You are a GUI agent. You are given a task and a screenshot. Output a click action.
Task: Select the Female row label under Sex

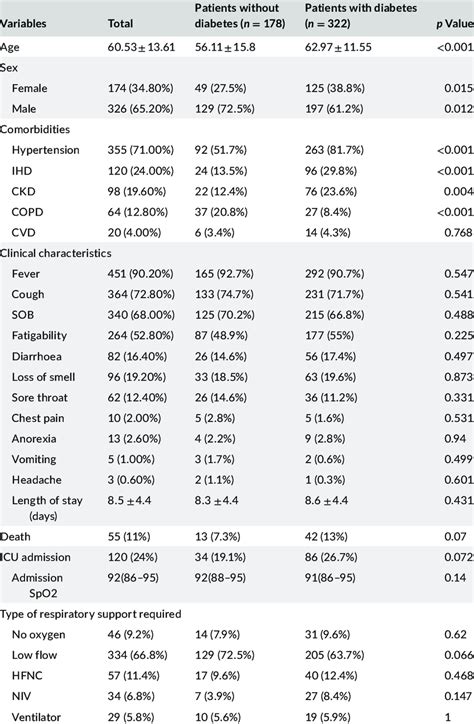30,88
